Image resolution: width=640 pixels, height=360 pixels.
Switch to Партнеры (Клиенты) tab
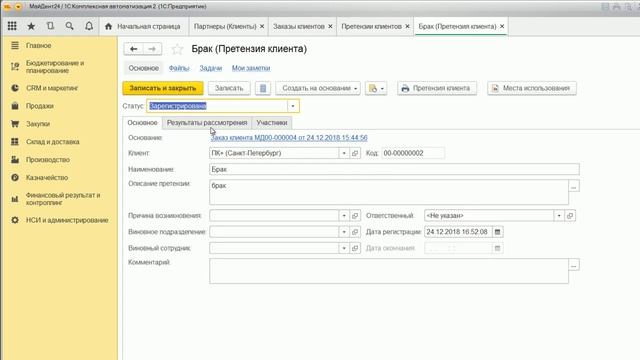225,26
